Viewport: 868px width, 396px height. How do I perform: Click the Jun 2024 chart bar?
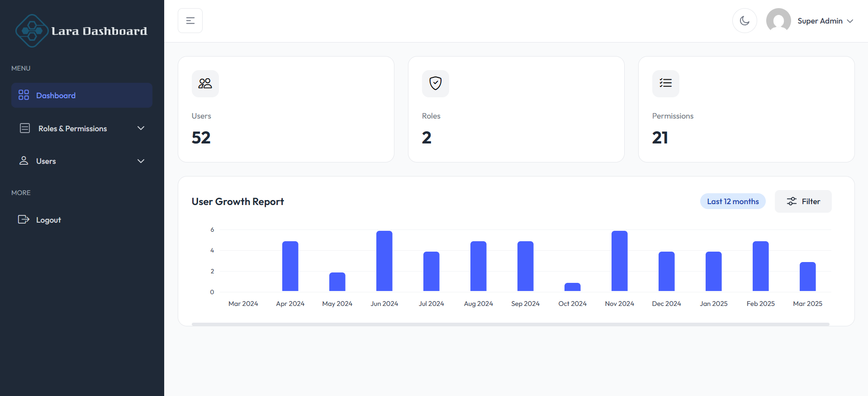click(x=384, y=261)
